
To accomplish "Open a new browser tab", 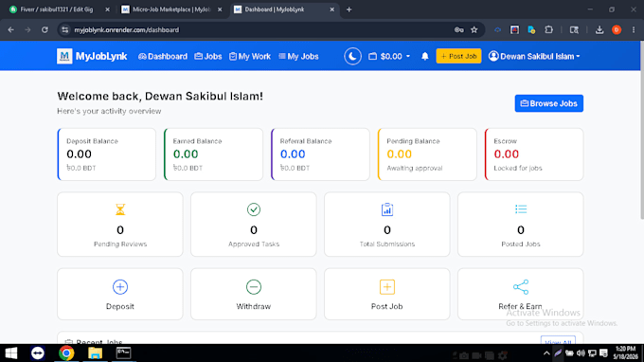I will pyautogui.click(x=349, y=9).
